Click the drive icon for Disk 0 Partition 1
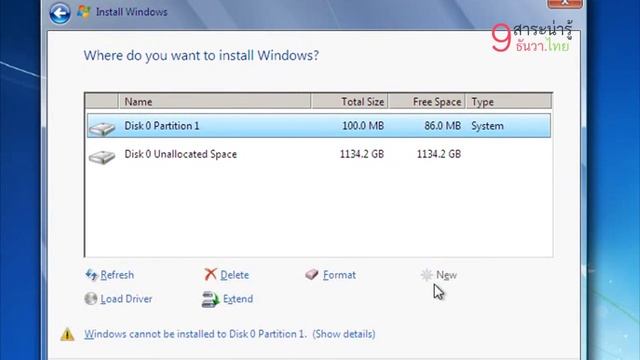The image size is (640, 360). tap(102, 129)
